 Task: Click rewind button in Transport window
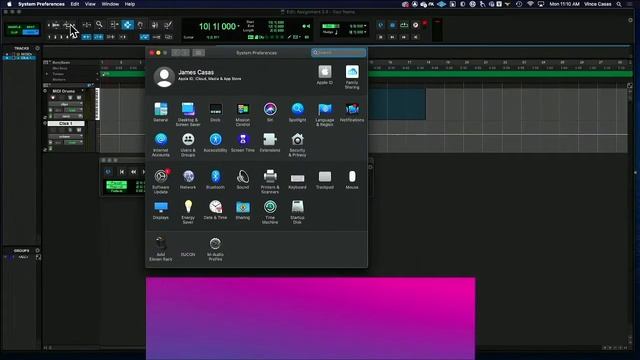(133, 172)
